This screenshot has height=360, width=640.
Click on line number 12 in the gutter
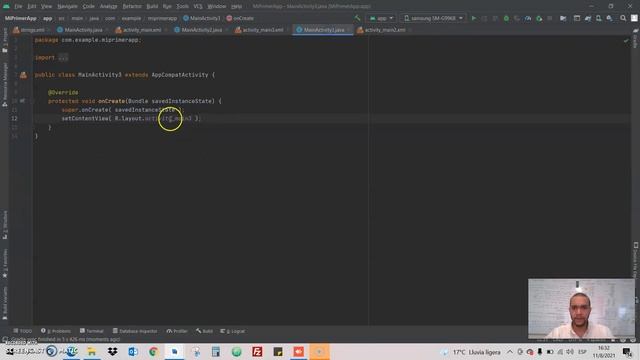coord(14,118)
